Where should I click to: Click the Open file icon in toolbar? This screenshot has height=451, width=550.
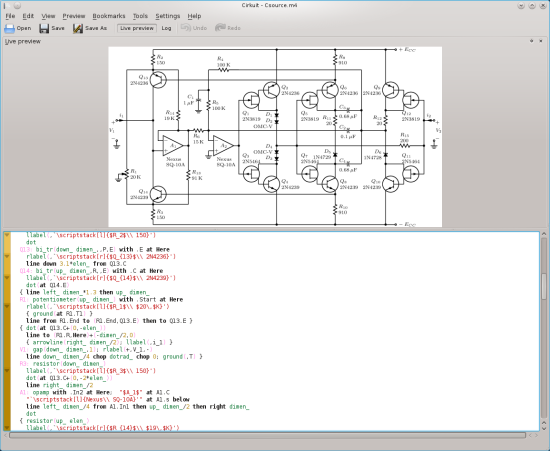pos(9,28)
